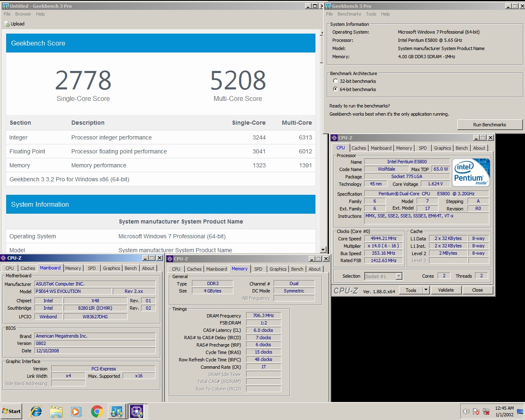The image size is (525, 420).
Task: Click Rated FSB value 1412.63 MHz
Action: point(383,260)
